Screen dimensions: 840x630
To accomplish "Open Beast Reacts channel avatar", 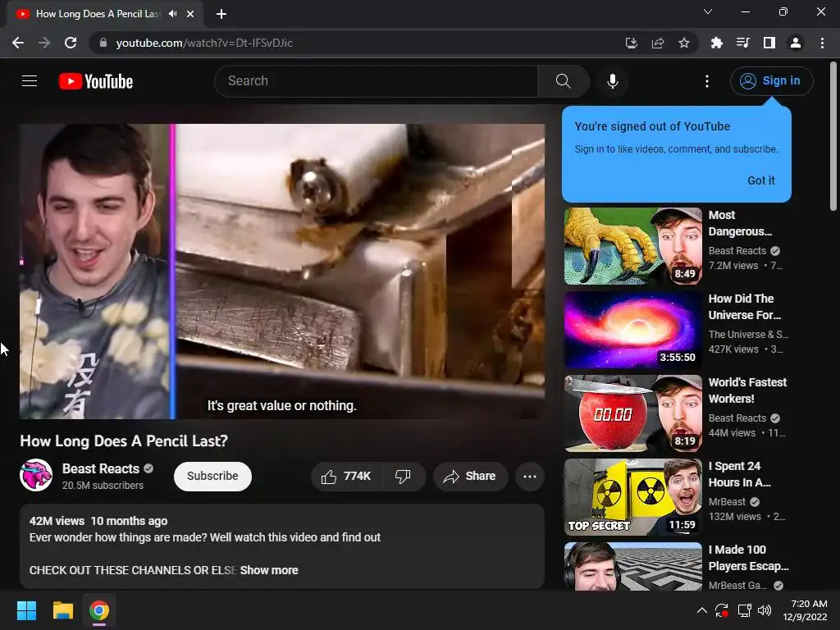I will click(36, 475).
